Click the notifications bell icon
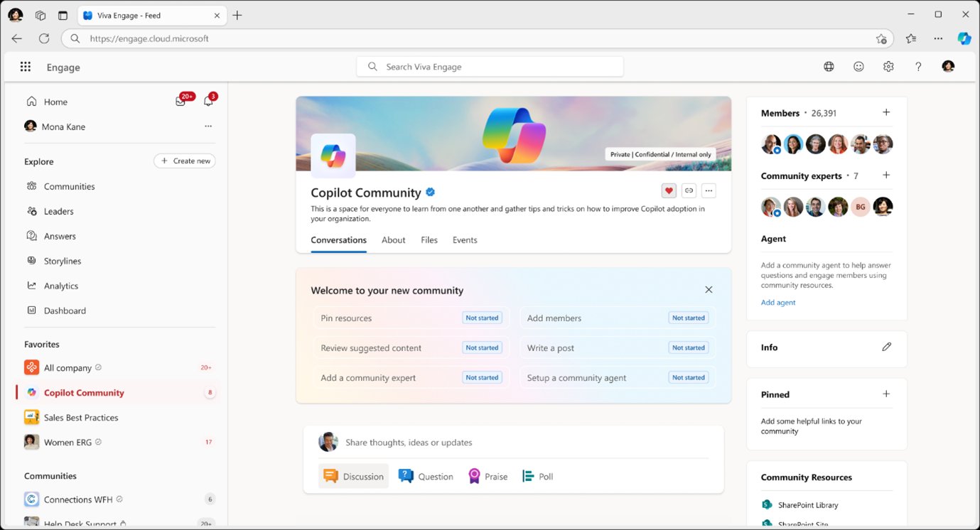This screenshot has width=980, height=530. point(208,102)
